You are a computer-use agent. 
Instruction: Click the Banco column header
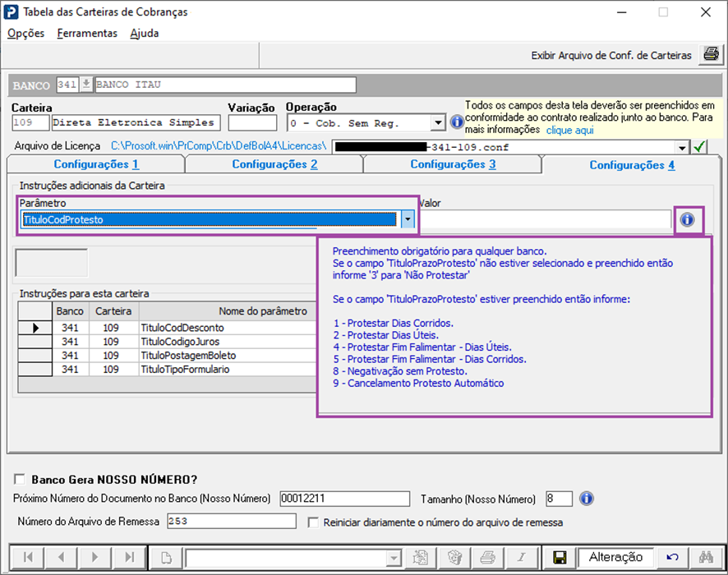[x=70, y=311]
